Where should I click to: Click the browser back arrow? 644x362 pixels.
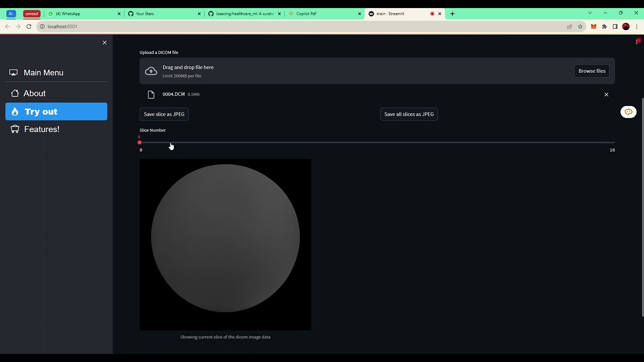point(7,27)
